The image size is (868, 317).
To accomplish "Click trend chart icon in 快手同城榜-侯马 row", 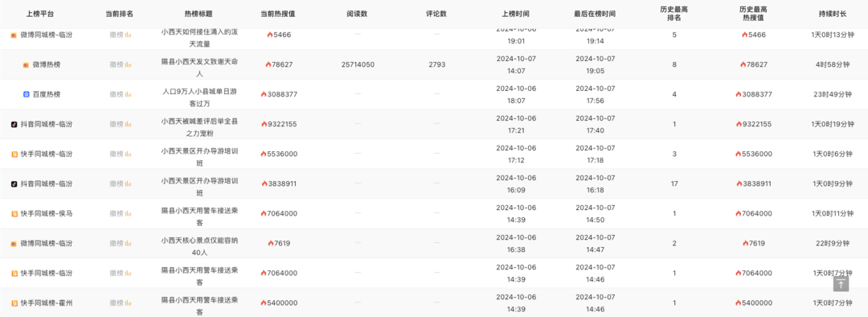I will tap(129, 214).
